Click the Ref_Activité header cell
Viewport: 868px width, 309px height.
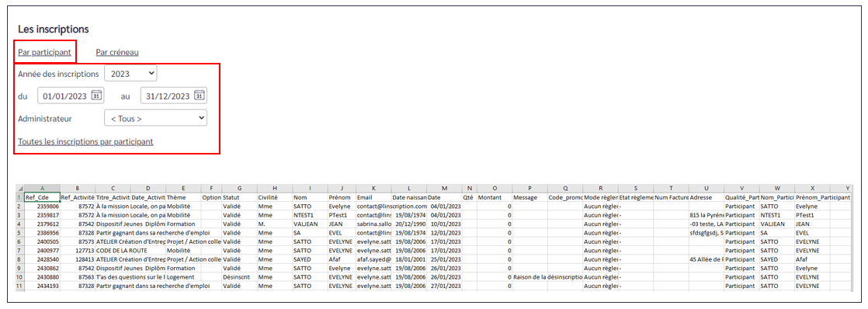pos(78,198)
